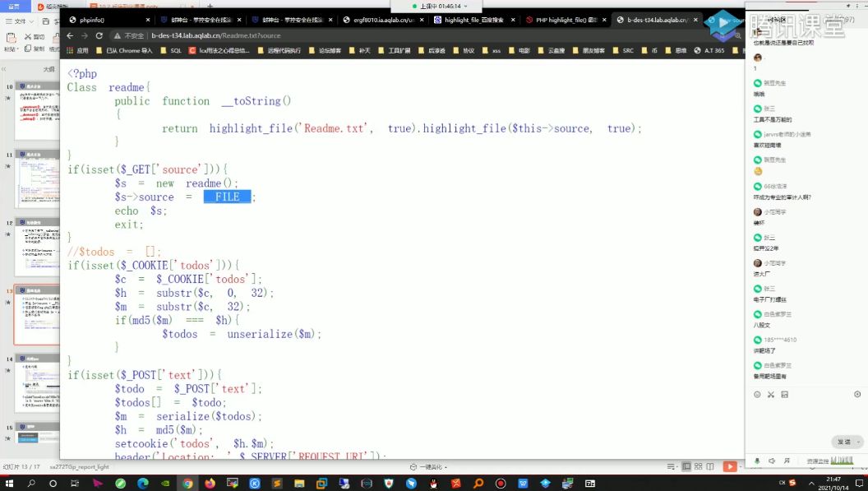Click the send (发送) button in chat
The width and height of the screenshot is (868, 491).
(x=844, y=442)
